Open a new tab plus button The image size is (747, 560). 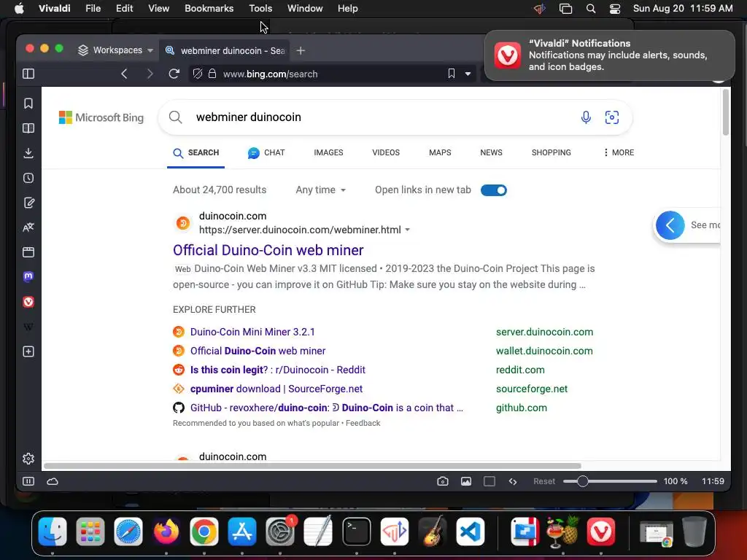point(301,50)
